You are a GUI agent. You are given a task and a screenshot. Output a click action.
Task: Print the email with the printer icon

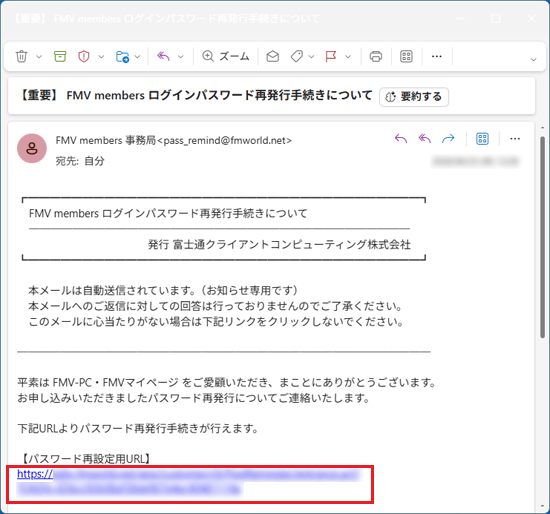coord(376,56)
